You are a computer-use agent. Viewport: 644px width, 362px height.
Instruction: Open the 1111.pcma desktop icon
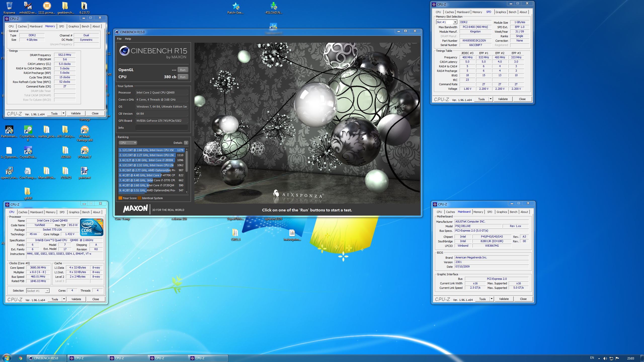click(47, 8)
